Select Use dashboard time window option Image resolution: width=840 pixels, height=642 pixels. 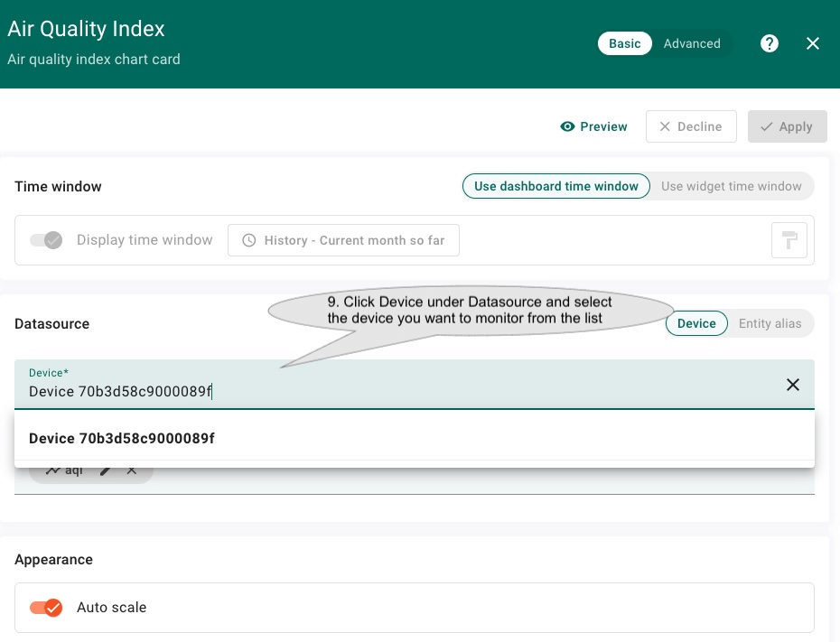[556, 186]
